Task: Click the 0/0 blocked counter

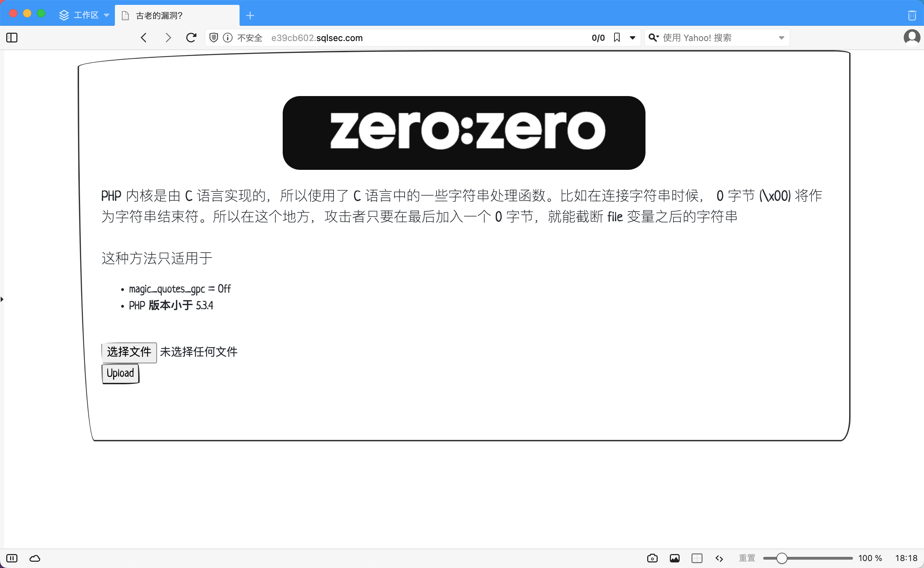Action: 598,38
